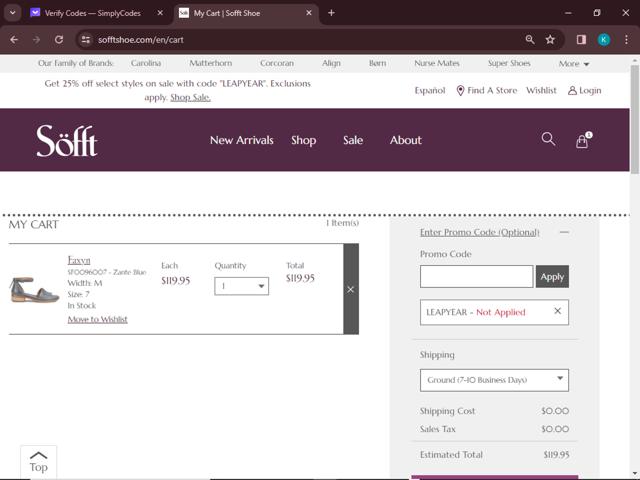Open site search magnifier icon
The image size is (640, 480).
[x=548, y=139]
